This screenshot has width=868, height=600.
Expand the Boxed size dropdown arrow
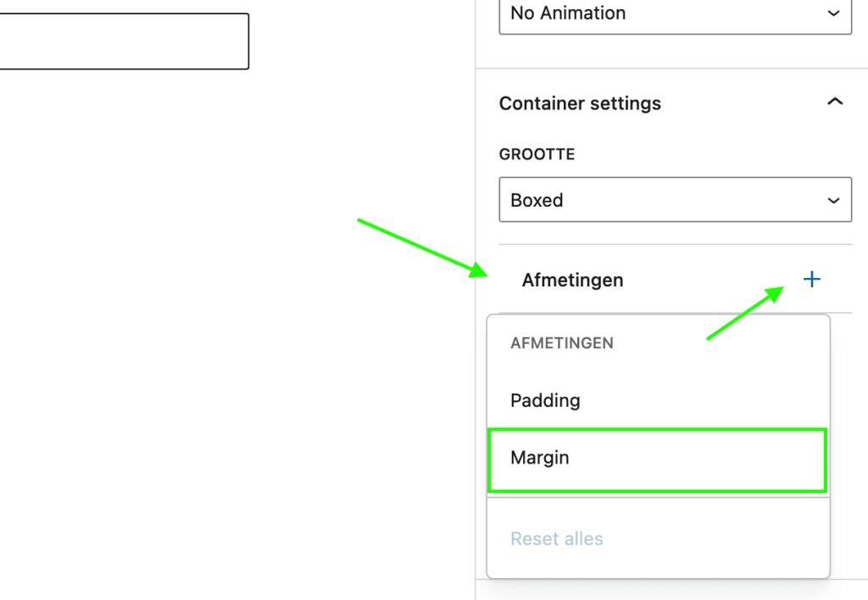coord(834,200)
